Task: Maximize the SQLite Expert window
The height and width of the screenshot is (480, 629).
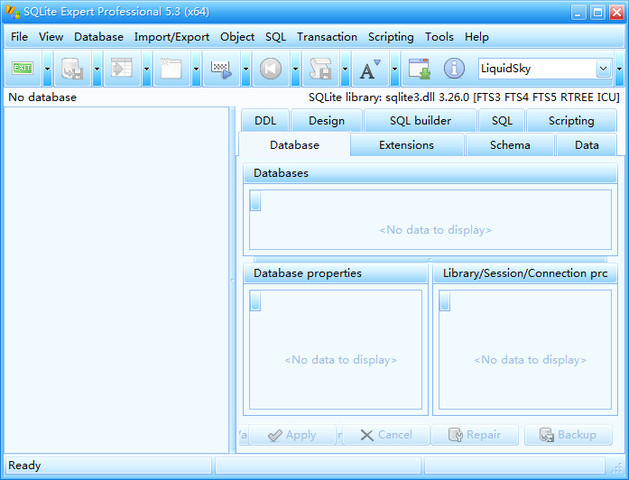Action: [x=597, y=12]
